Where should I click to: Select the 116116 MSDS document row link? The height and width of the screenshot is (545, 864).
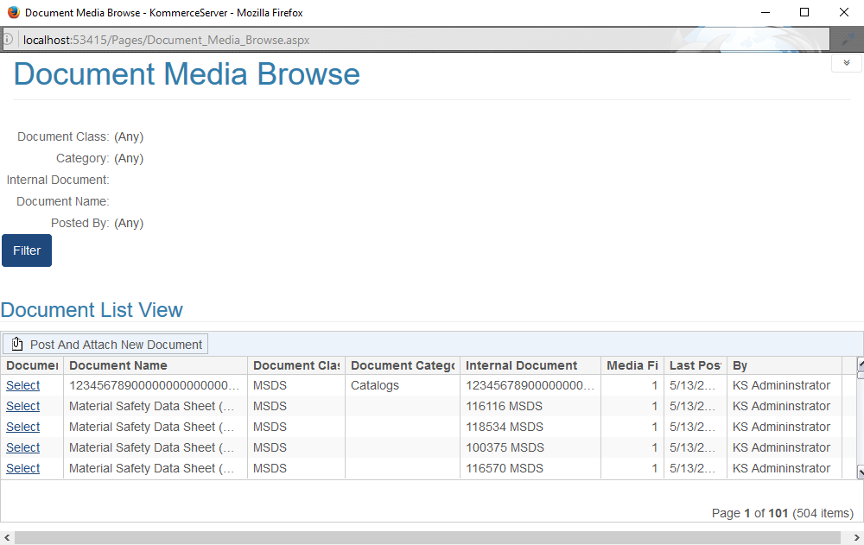click(x=23, y=406)
